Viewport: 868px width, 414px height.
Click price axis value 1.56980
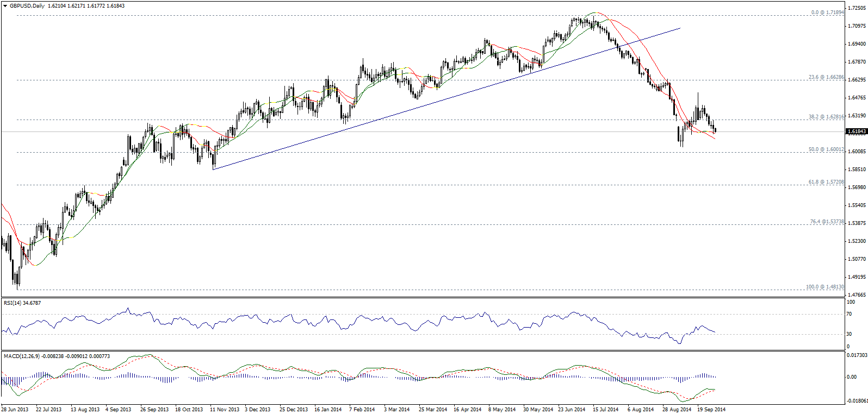857,187
